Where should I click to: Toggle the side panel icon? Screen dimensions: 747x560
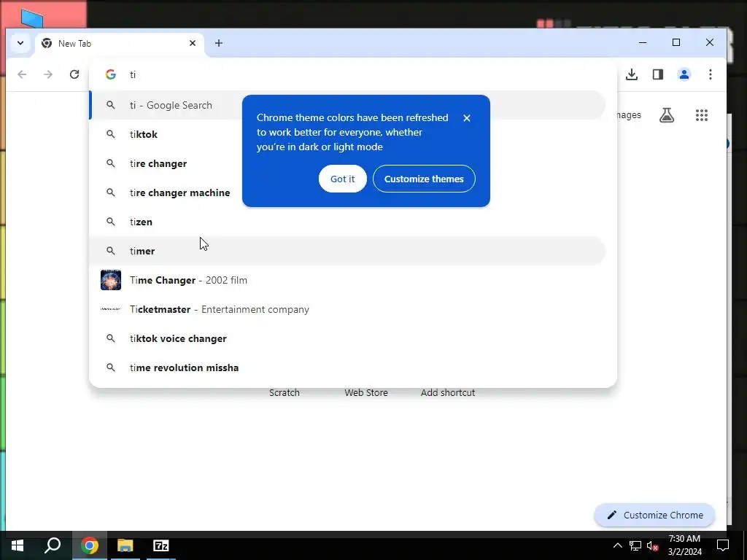(658, 74)
